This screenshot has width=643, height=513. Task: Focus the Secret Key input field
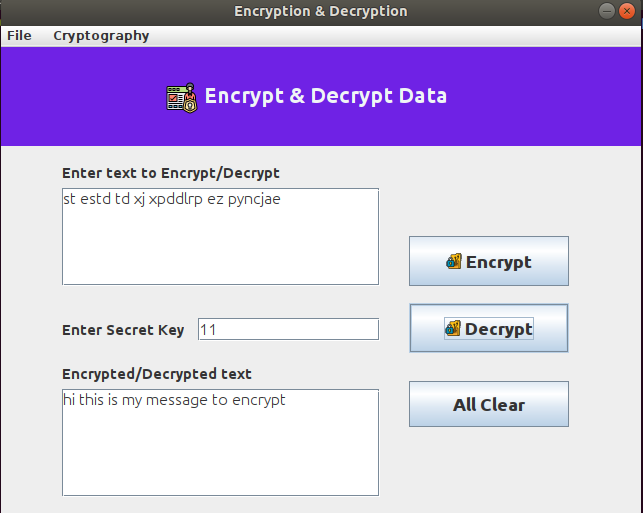pyautogui.click(x=288, y=329)
